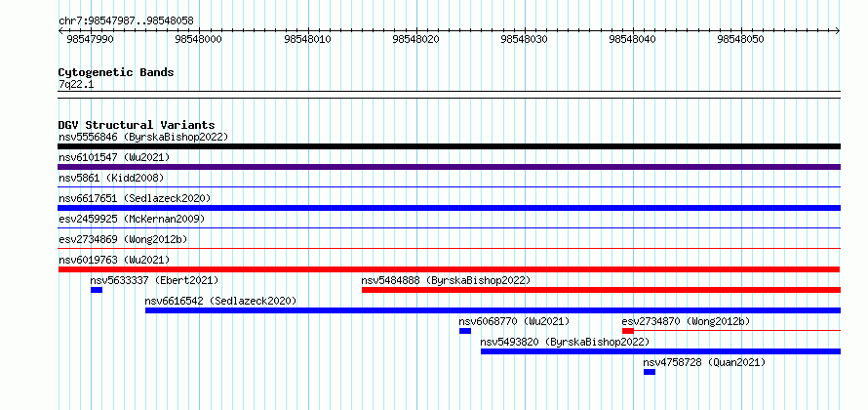Click the nsv4758728 (Quan2021) label

705,362
